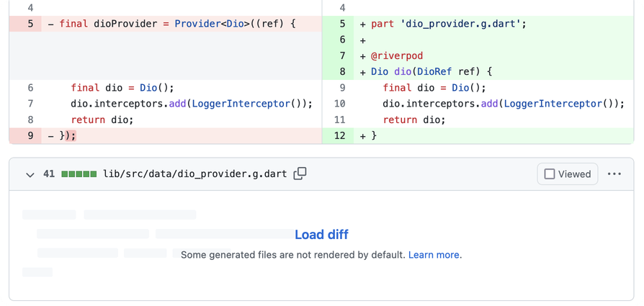644x306 pixels.
Task: Click removed closing '});' line
Action: point(68,135)
